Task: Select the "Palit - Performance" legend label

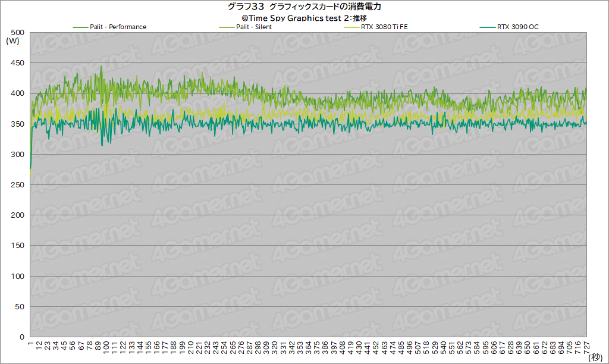Action: point(118,27)
